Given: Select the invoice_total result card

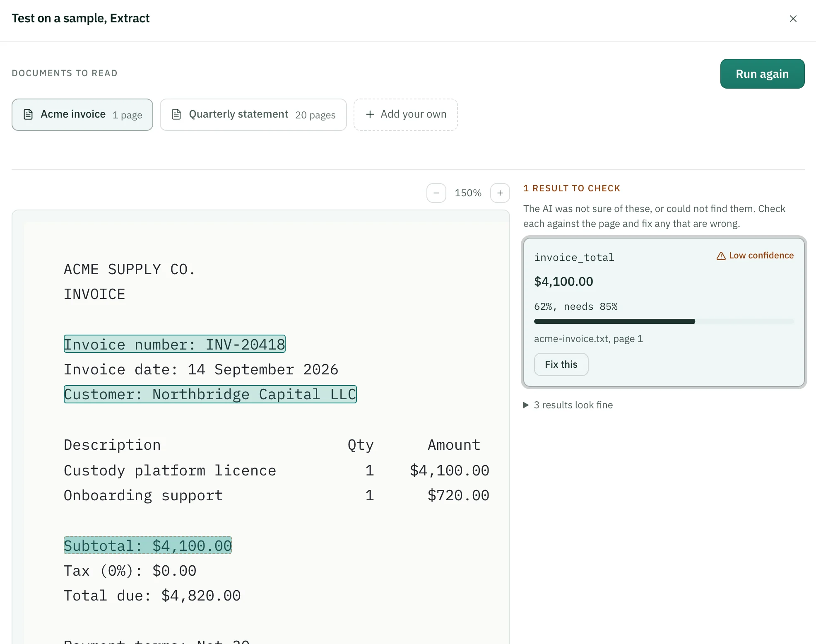Looking at the screenshot, I should coord(664,312).
